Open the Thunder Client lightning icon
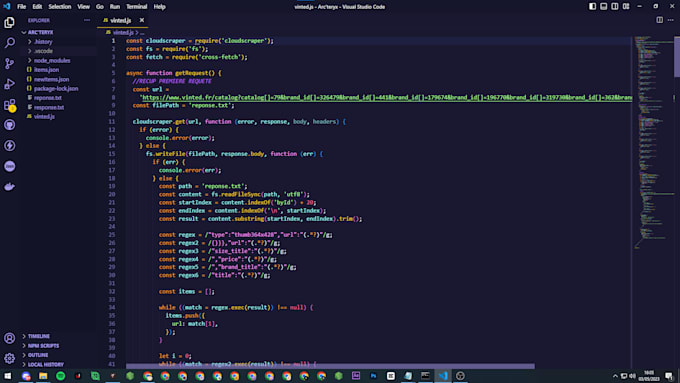 click(9, 145)
